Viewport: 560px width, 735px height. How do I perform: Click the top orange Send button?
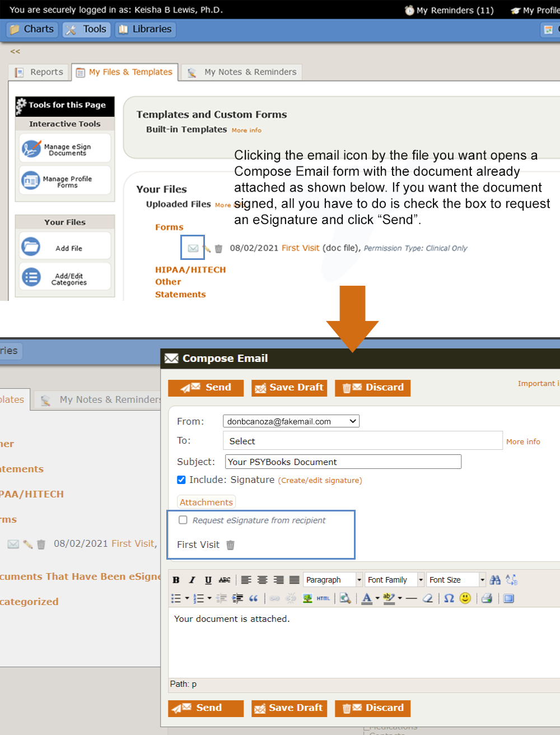pyautogui.click(x=206, y=388)
